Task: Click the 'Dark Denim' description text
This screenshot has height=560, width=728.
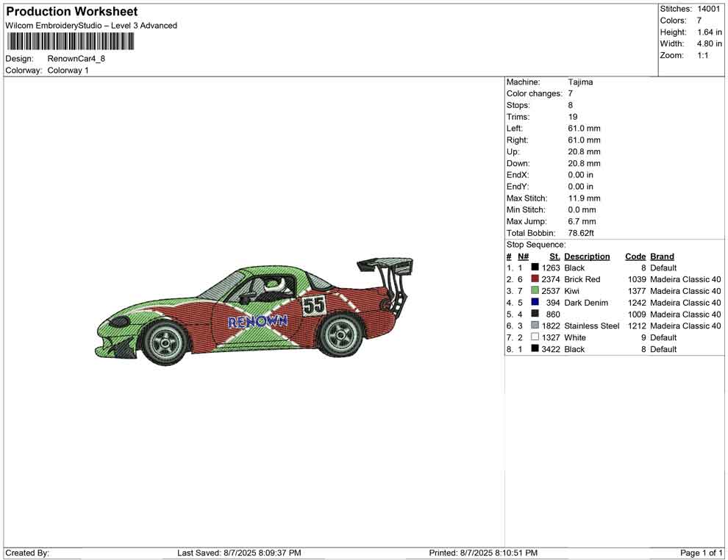Action: click(x=586, y=303)
